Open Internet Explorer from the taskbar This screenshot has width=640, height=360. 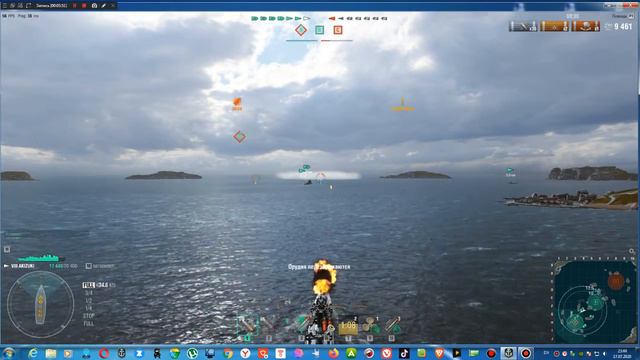(x=33, y=353)
